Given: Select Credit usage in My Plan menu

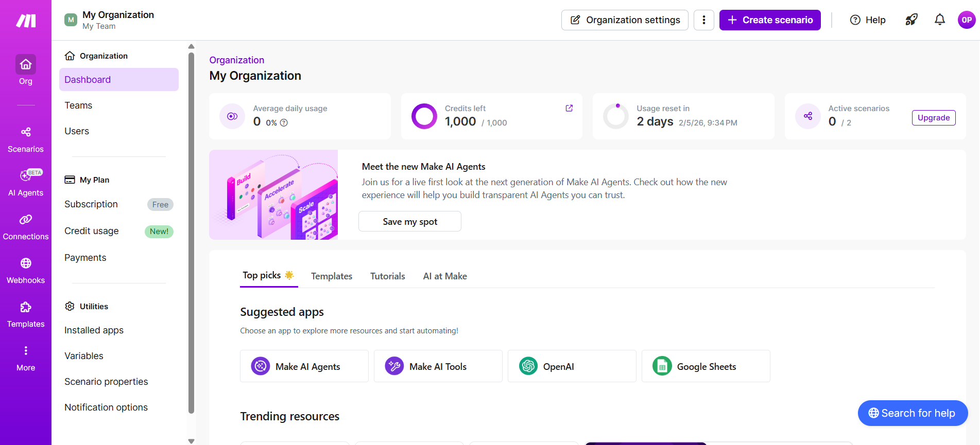Looking at the screenshot, I should 92,231.
